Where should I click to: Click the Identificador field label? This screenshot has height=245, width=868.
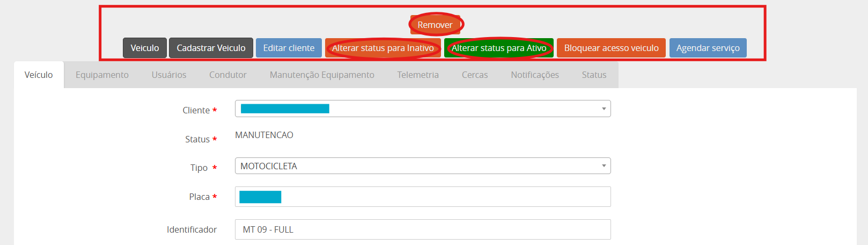[x=192, y=229]
